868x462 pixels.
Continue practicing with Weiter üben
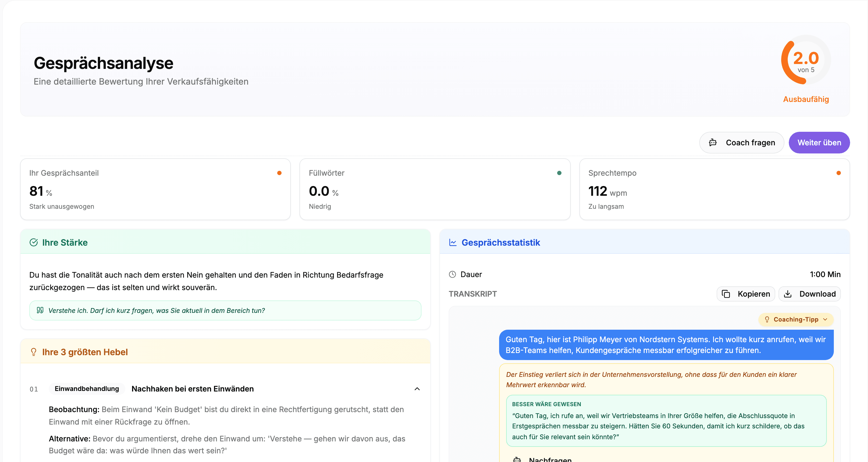pos(819,142)
